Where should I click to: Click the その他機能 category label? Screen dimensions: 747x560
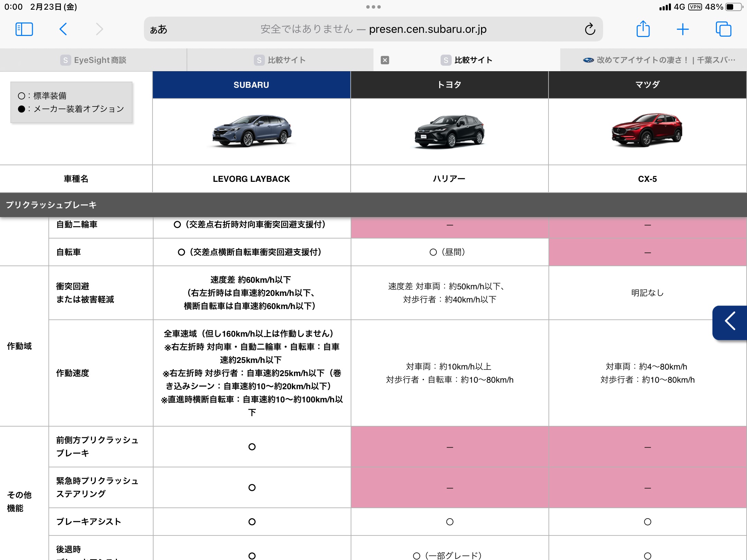tap(19, 502)
